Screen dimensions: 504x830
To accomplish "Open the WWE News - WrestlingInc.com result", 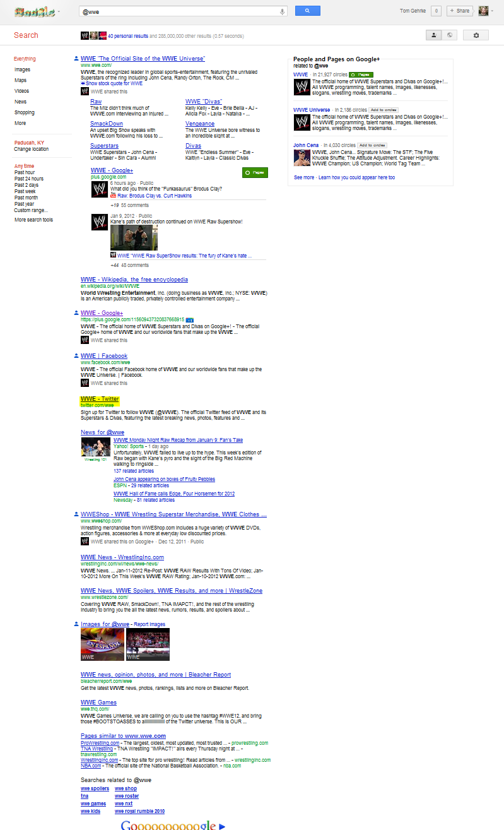I will (122, 557).
